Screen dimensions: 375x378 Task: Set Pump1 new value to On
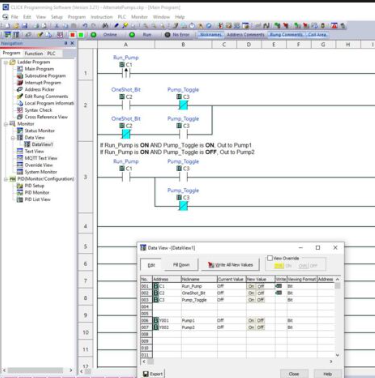point(251,320)
